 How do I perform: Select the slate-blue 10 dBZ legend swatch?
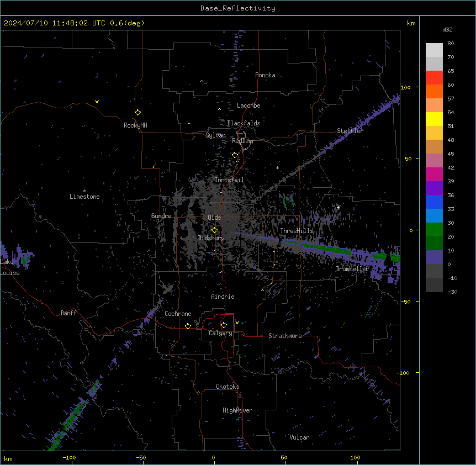coord(434,257)
